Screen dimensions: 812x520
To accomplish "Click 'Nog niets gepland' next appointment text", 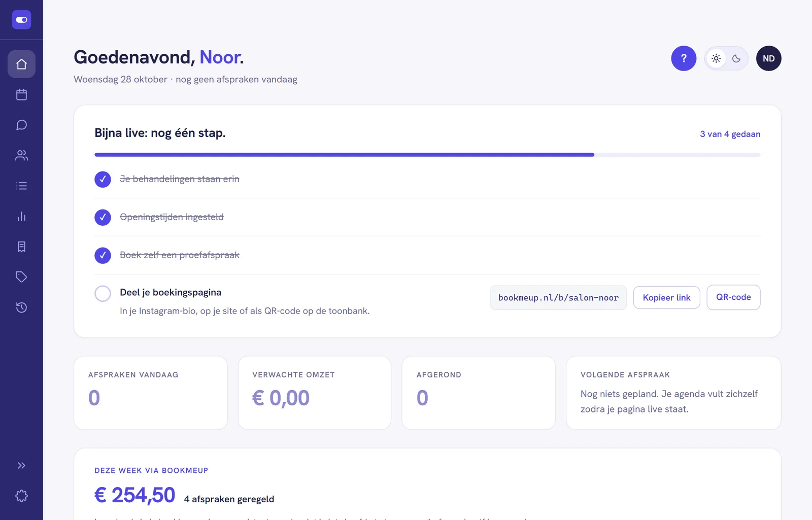I will (x=669, y=401).
